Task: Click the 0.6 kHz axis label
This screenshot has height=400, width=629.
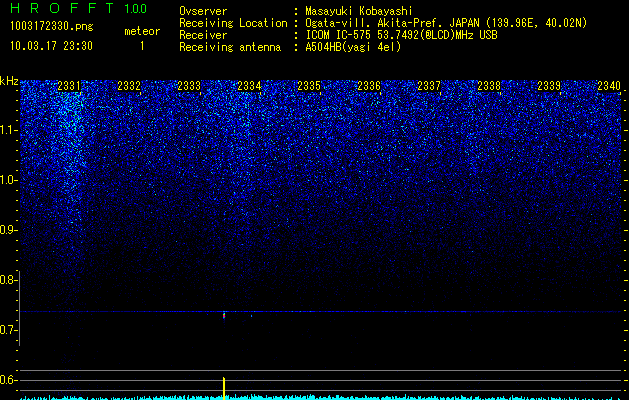Action: tap(8, 380)
